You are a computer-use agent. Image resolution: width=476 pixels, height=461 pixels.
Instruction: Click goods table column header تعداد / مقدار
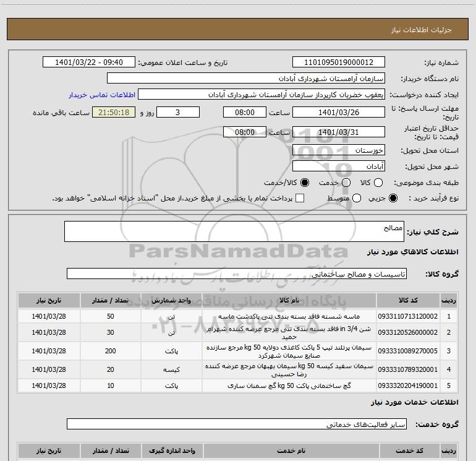tap(110, 300)
